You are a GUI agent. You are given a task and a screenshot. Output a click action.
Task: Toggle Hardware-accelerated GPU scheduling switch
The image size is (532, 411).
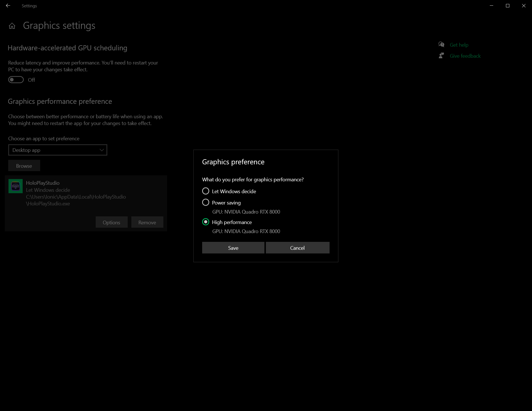[16, 80]
